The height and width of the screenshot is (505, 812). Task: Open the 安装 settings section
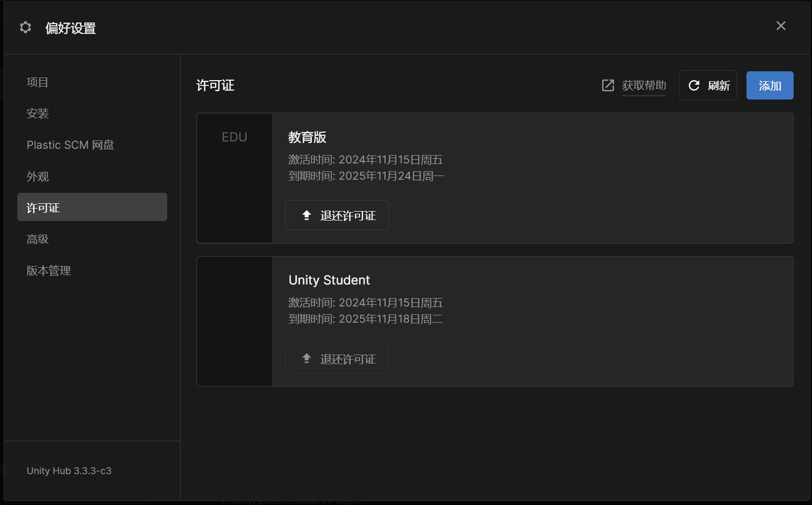(x=38, y=113)
